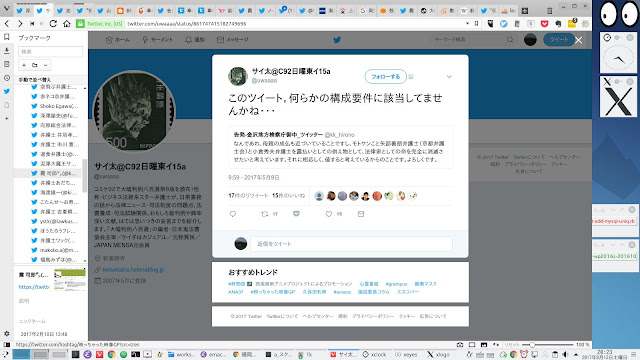640x360 pixels.
Task: Click the bookmark search field
Action: (x=50, y=52)
